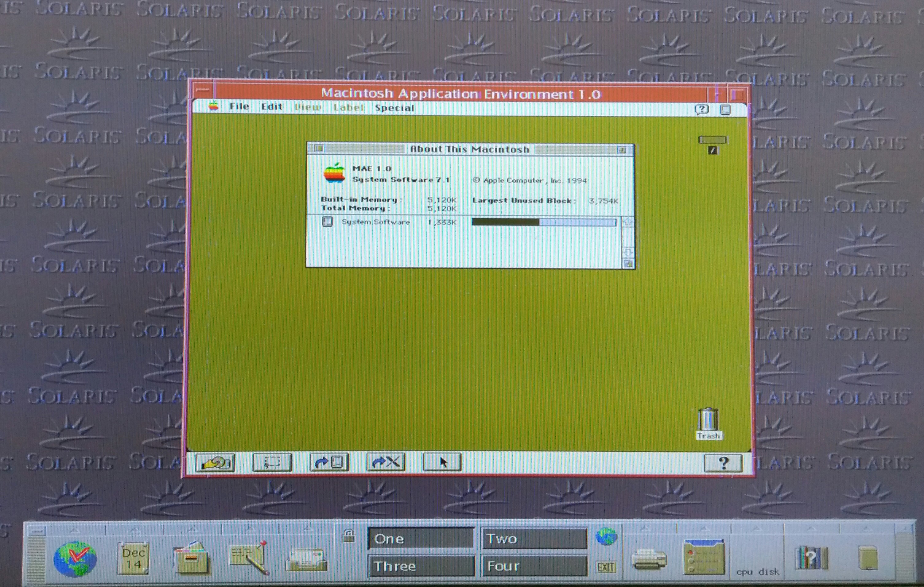Viewport: 924px width, 587px height.
Task: Switch to workspace Two
Action: [x=534, y=539]
